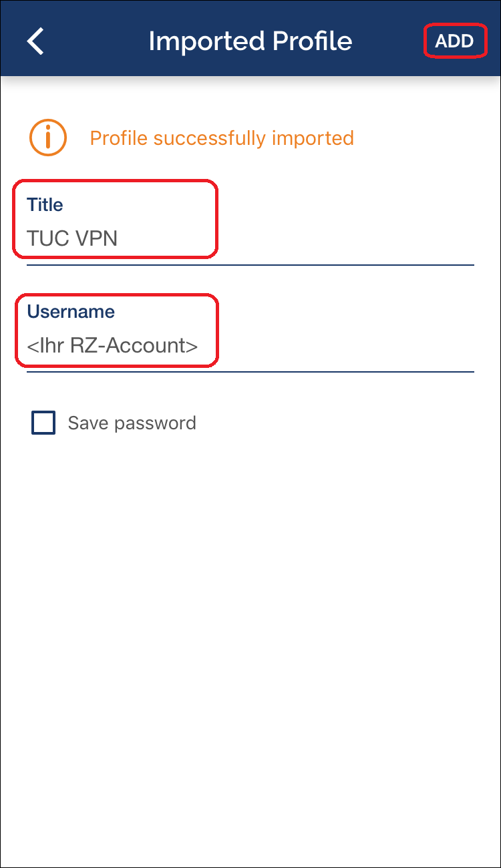Click the Imported Profile header title
This screenshot has height=868, width=501.
coord(251,41)
